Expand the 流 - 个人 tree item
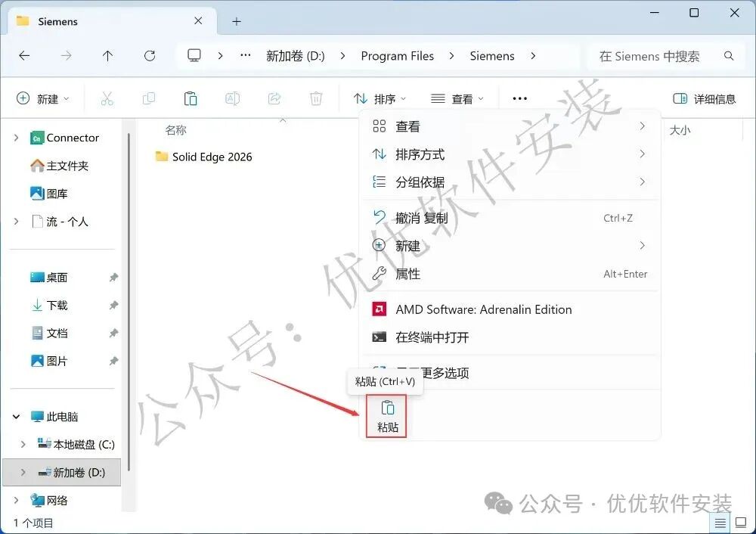The height and width of the screenshot is (534, 756). point(16,222)
